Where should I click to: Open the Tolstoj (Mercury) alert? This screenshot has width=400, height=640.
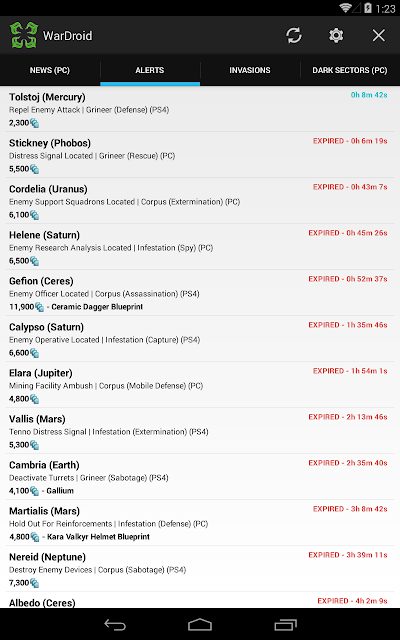pos(200,109)
